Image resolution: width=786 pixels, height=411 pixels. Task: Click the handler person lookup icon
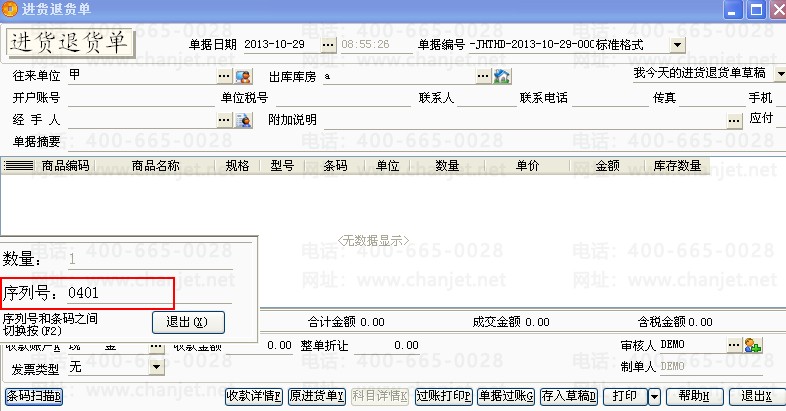[243, 120]
